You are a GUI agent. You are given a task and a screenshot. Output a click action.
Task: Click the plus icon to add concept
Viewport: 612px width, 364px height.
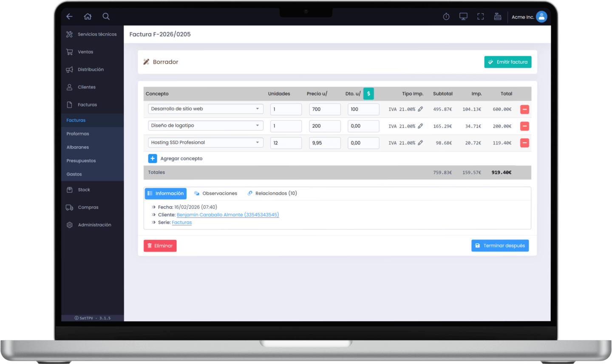point(153,158)
